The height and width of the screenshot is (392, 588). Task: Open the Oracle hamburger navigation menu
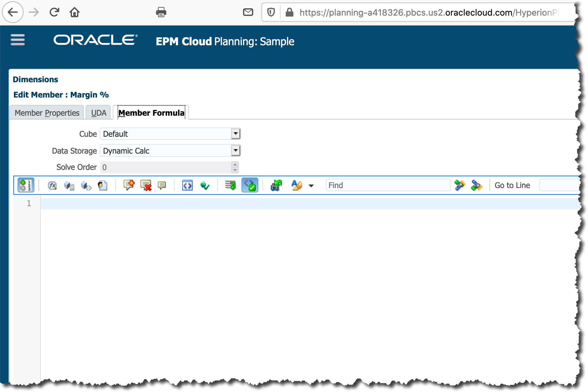[x=18, y=40]
